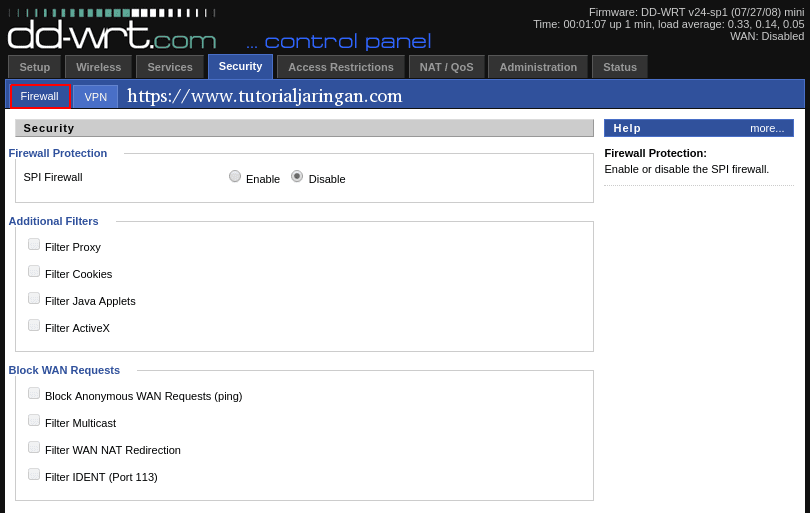Tick the Filter ActiveX checkbox
810x513 pixels.
click(34, 325)
